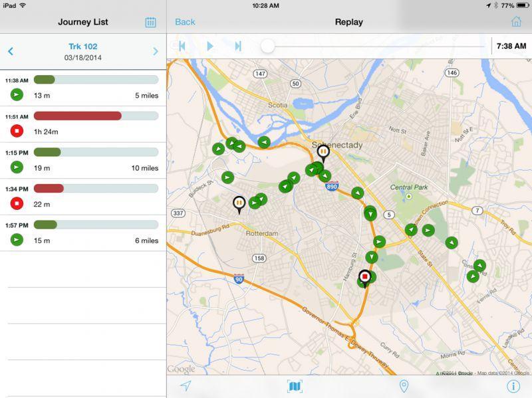Tap the home icon in Replay header

[x=516, y=22]
